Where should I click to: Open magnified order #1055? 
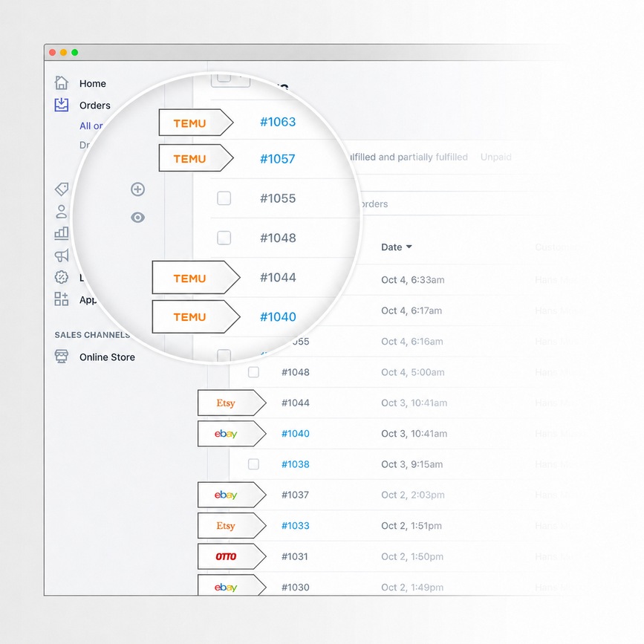coord(278,198)
